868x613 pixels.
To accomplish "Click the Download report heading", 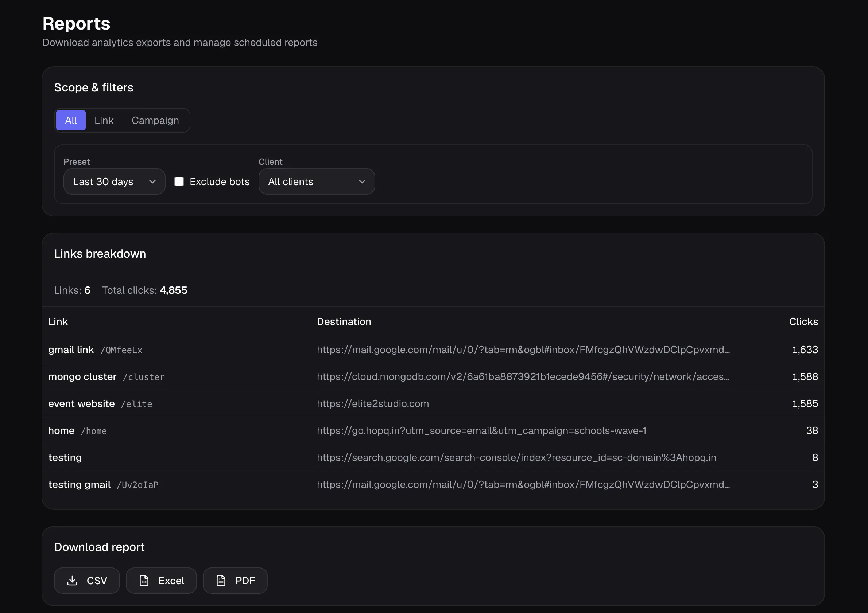I will (x=100, y=547).
